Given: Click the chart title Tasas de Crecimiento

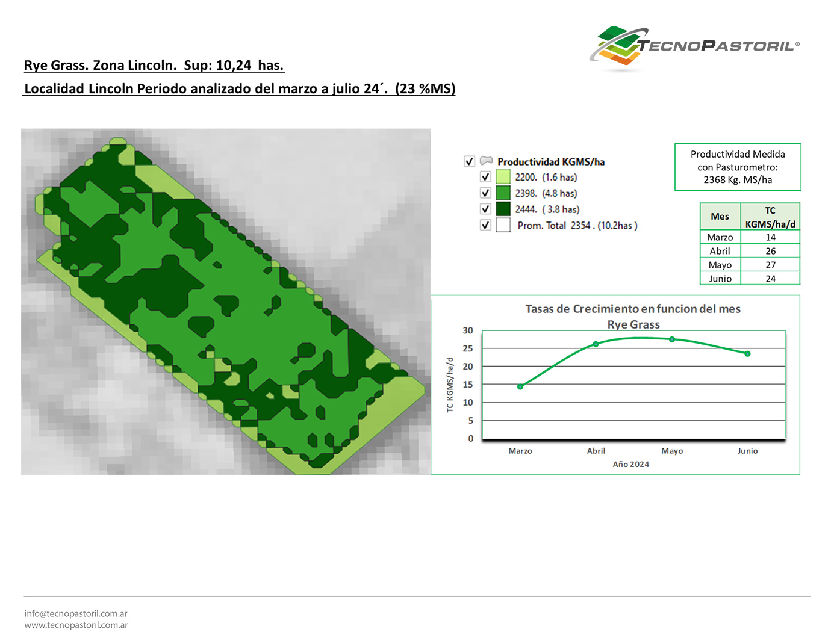Looking at the screenshot, I should (633, 309).
